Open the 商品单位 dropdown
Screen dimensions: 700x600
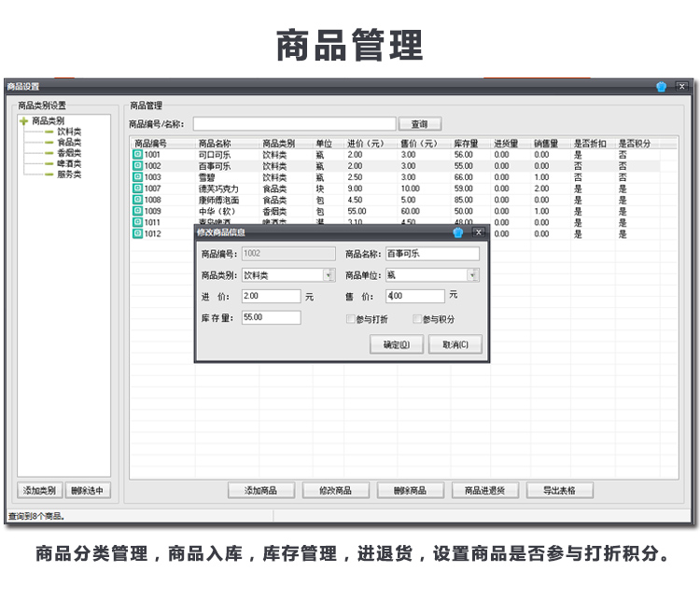tap(473, 275)
